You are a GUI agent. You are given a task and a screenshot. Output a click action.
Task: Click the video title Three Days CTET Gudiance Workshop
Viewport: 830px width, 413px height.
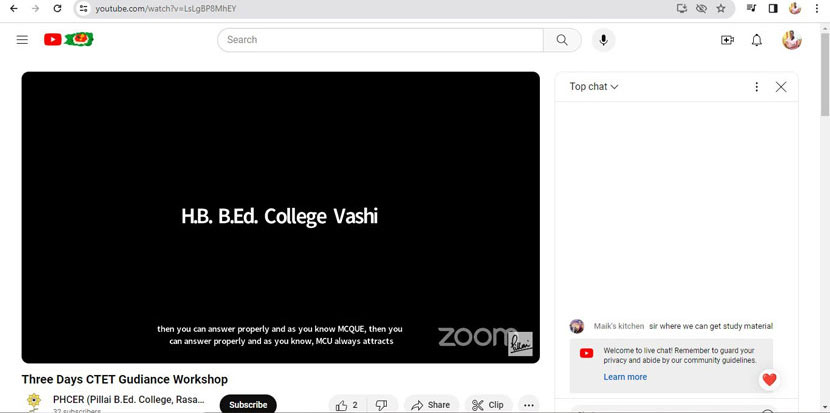(x=124, y=379)
